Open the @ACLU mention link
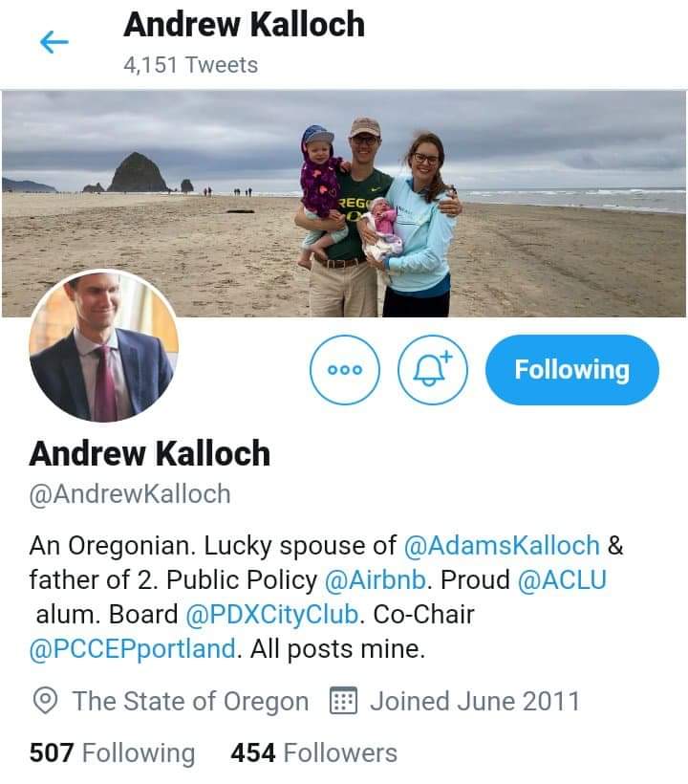Screen dimensions: 688x784 (x=562, y=580)
